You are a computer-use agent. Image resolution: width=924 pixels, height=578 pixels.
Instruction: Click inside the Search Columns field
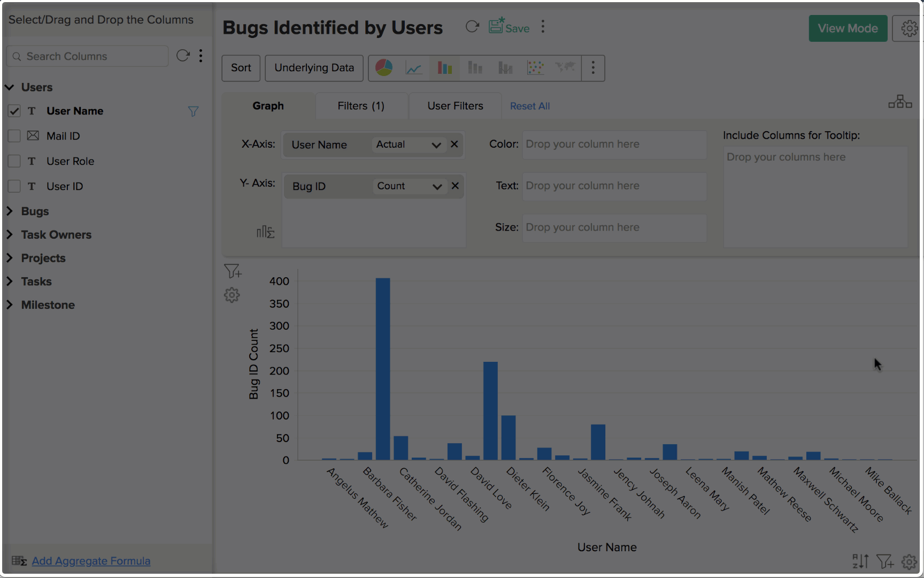tap(87, 56)
